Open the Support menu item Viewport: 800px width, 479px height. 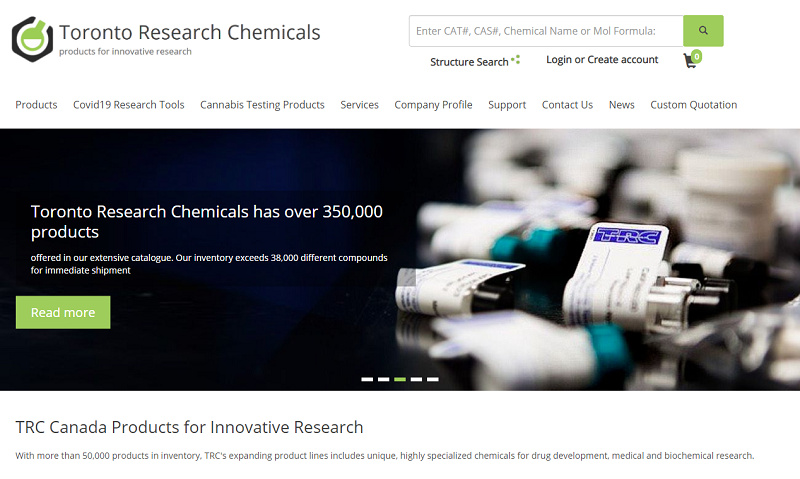(x=507, y=104)
